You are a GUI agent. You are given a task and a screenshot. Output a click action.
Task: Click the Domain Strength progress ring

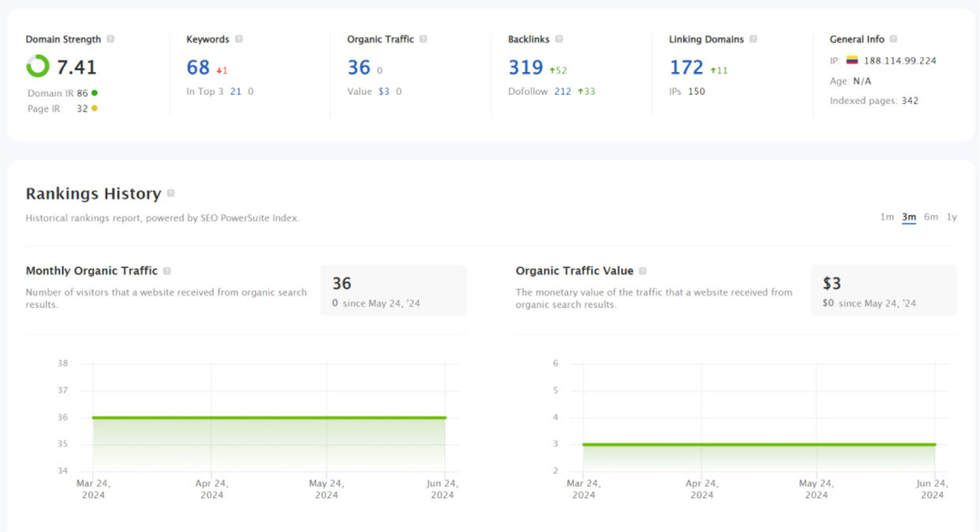pos(37,66)
